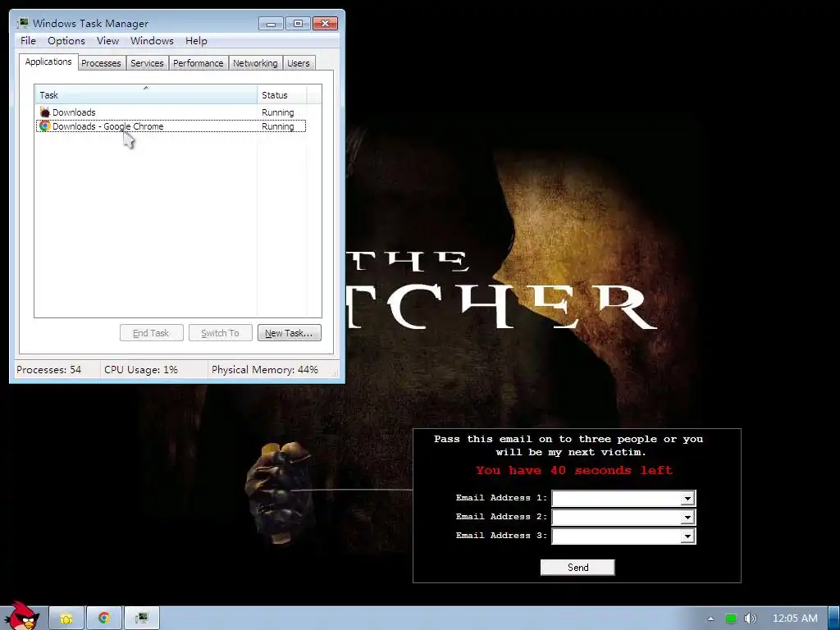Click the Task Manager title bar icon
Viewport: 840px width, 630px height.
23,23
